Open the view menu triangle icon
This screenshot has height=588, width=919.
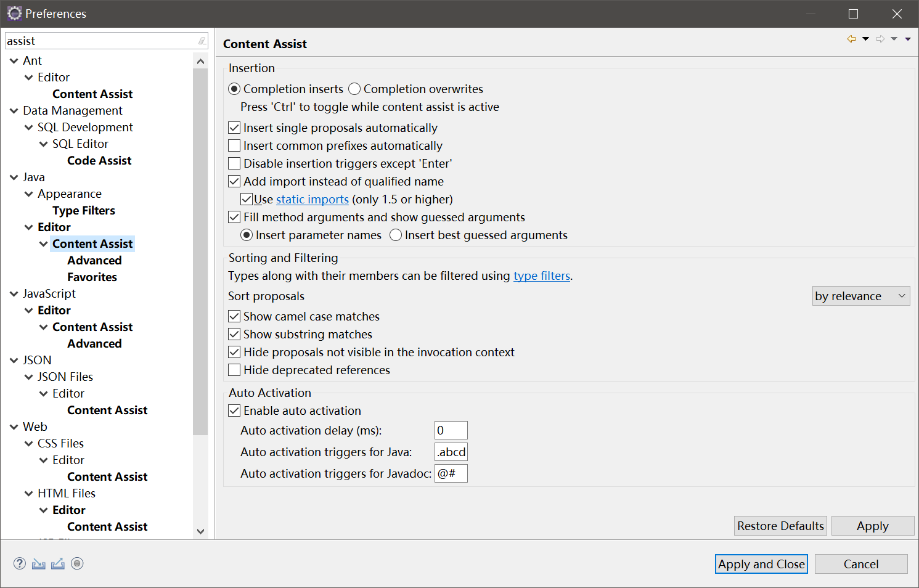point(908,39)
